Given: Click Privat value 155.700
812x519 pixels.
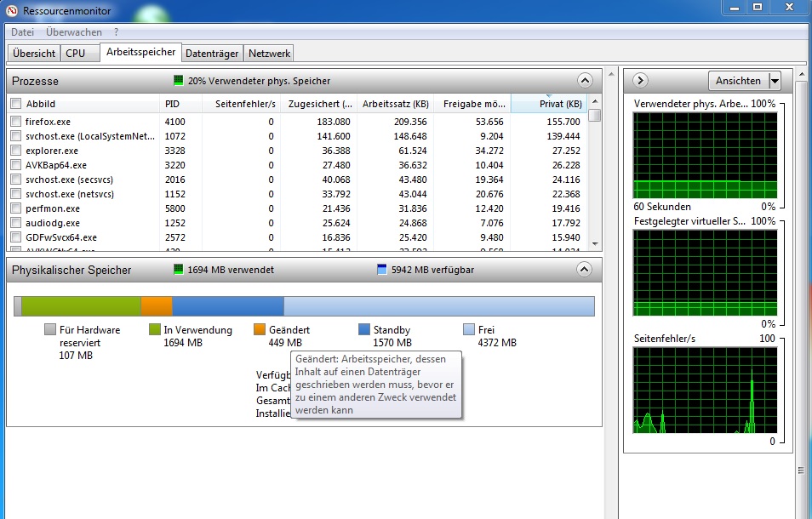Looking at the screenshot, I should (x=563, y=122).
